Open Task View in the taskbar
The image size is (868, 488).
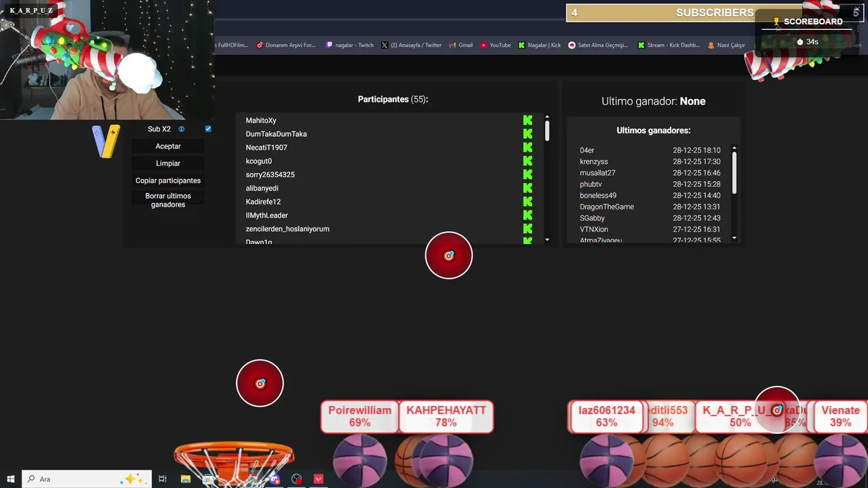coord(163,479)
